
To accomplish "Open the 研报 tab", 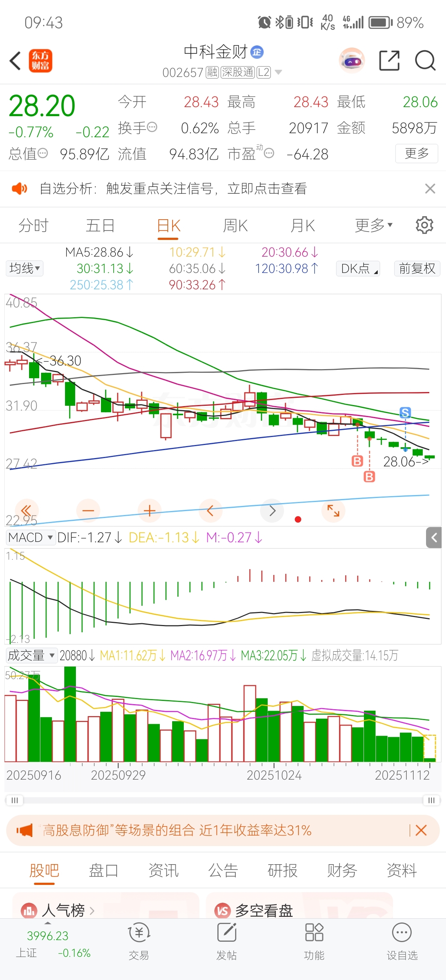I will pos(282,870).
